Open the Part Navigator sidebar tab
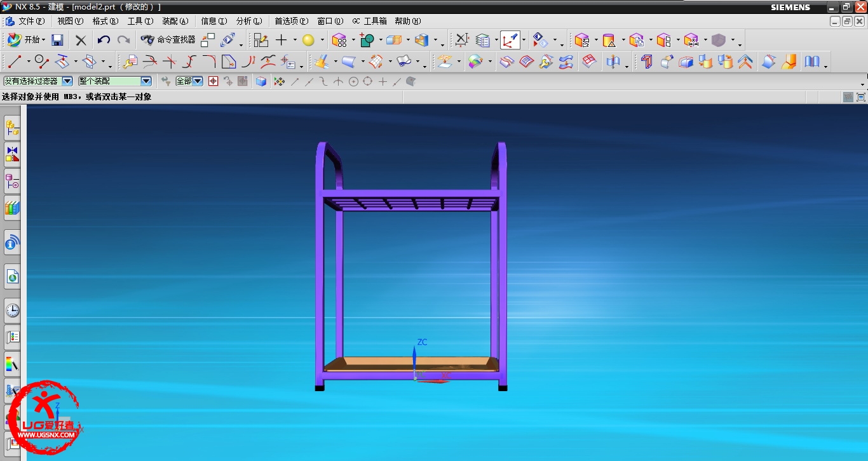868x461 pixels. click(x=12, y=182)
